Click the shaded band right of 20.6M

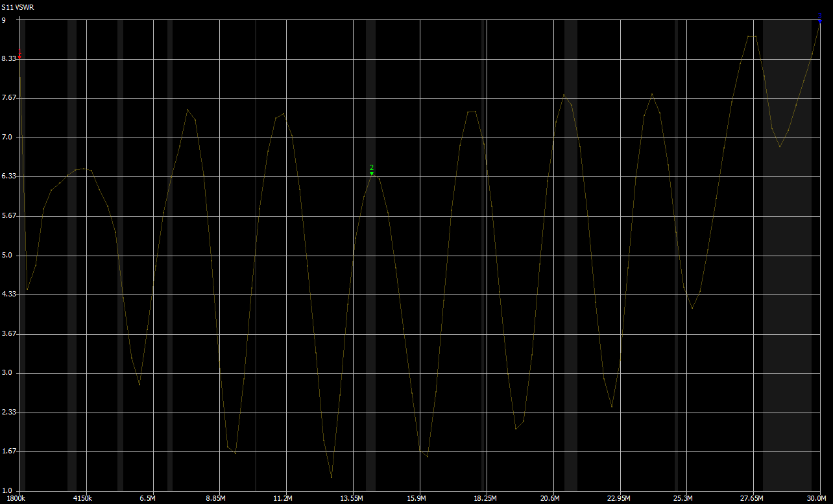pyautogui.click(x=570, y=259)
